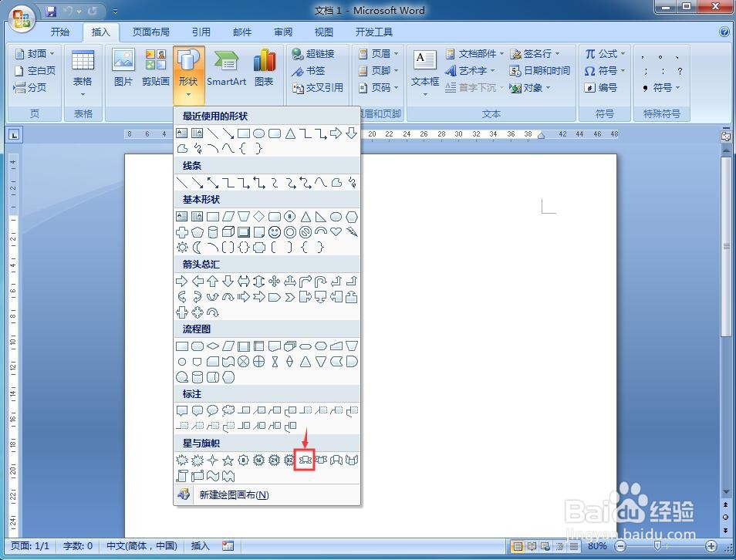Toggle 插入 insert mode in status bar
Image resolution: width=736 pixels, height=560 pixels.
pyautogui.click(x=200, y=546)
